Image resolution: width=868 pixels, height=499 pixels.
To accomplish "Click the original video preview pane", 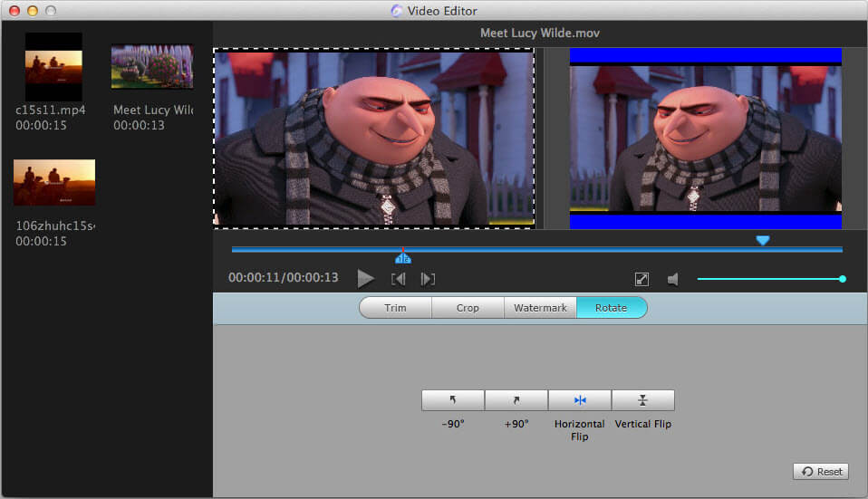I will point(374,139).
